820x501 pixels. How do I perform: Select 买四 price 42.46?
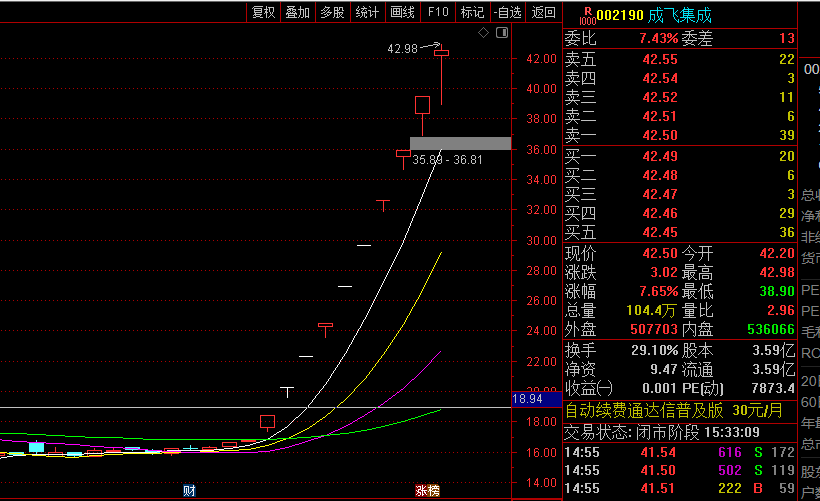tap(660, 213)
